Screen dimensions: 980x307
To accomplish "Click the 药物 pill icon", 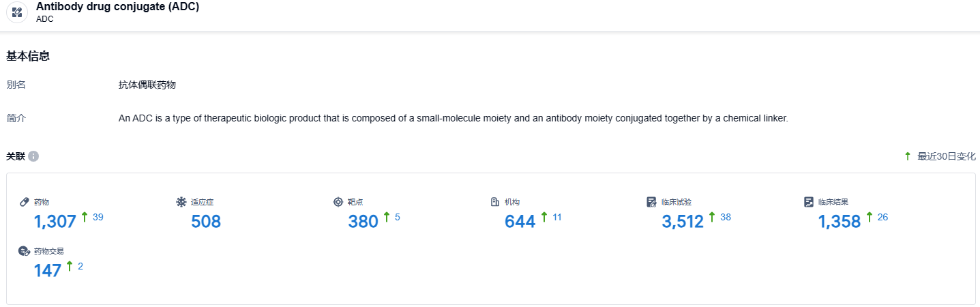I will click(x=25, y=202).
